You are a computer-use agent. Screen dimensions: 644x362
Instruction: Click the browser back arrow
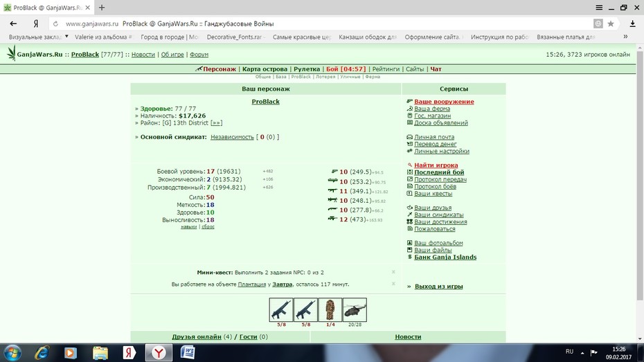point(13,24)
